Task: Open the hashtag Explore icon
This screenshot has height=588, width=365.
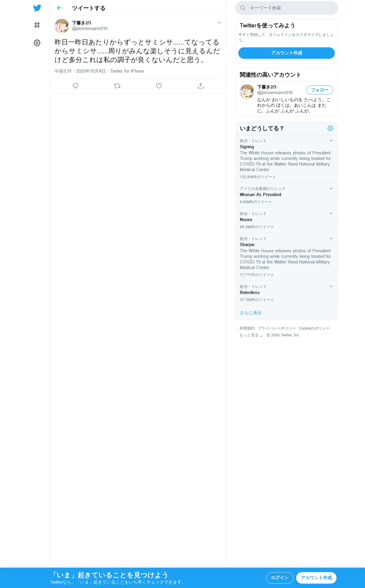Action: [37, 25]
